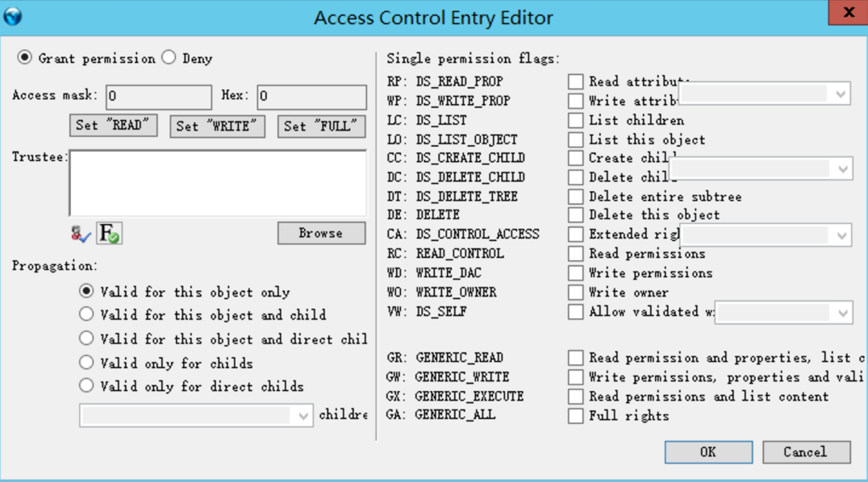
Task: Click the WRITE_OWNER flag label
Action: pos(456,293)
